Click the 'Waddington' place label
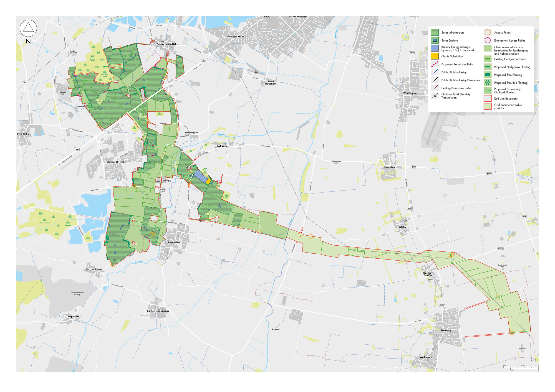This screenshot has height=392, width=555. tap(410, 93)
